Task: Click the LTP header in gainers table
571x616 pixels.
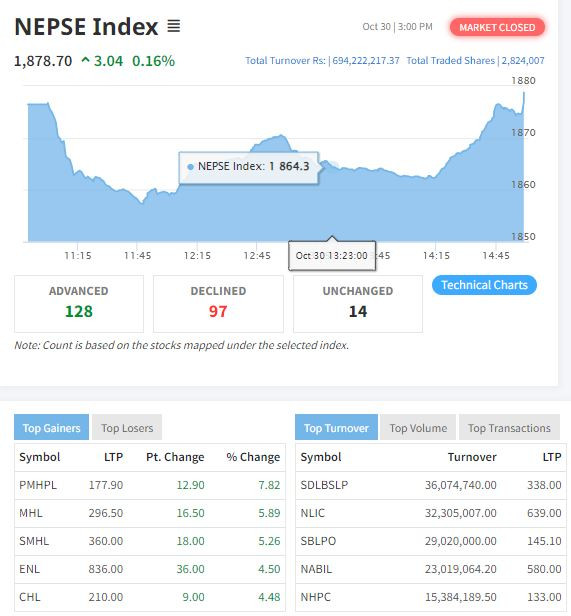Action: 114,457
